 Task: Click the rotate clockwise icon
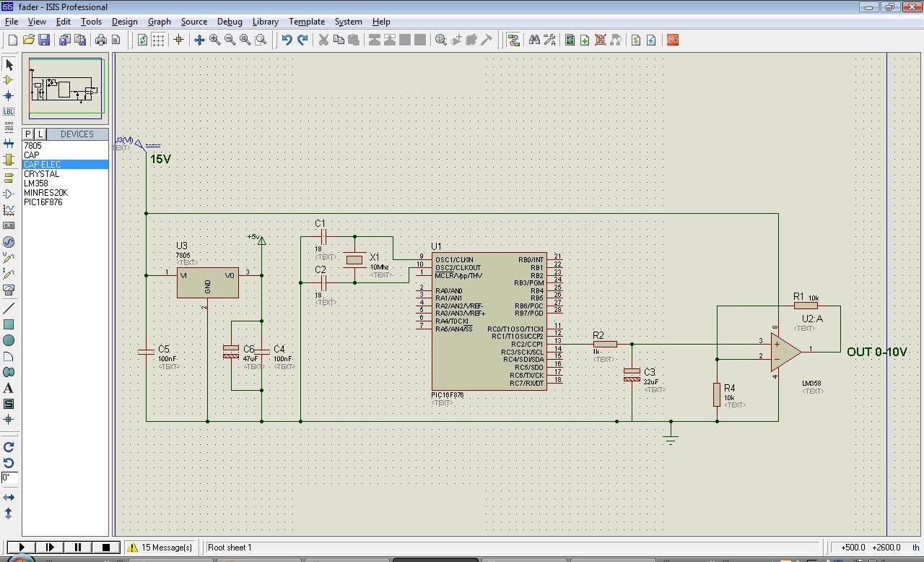[9, 447]
